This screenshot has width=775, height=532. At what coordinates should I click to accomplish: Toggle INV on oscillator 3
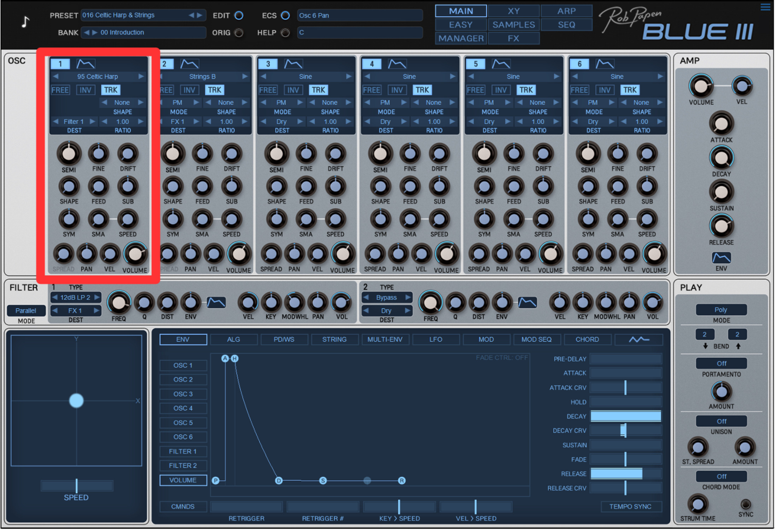(x=293, y=90)
